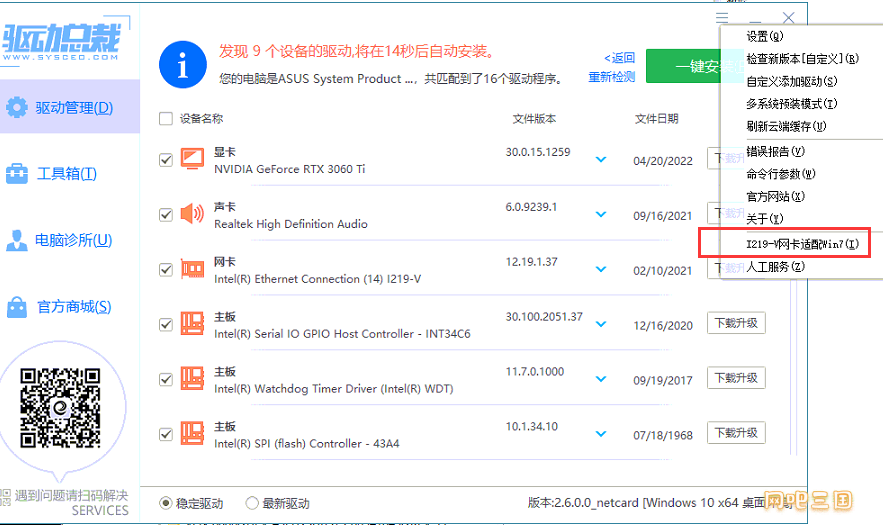Open the 电脑诊所(U) tab label
Screen dimensions: 883x525
74,241
